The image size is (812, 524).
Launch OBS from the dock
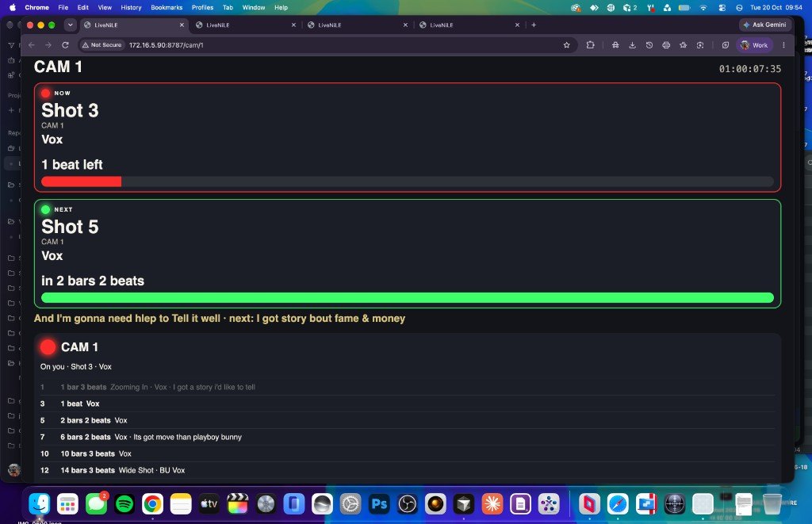pyautogui.click(x=408, y=503)
